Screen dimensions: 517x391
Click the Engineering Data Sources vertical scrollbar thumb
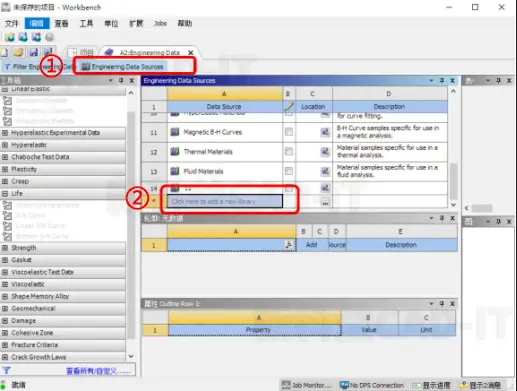tap(453, 181)
